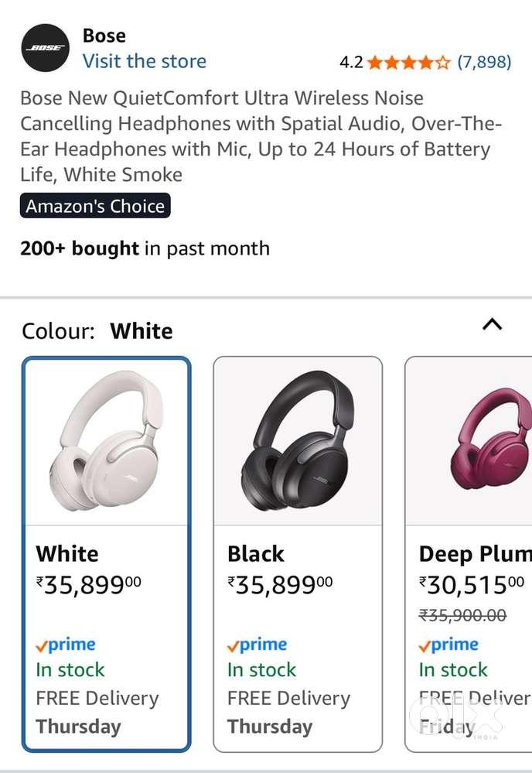Click the Prime checkmark badge under Black variant
532x773 pixels.
[x=236, y=644]
